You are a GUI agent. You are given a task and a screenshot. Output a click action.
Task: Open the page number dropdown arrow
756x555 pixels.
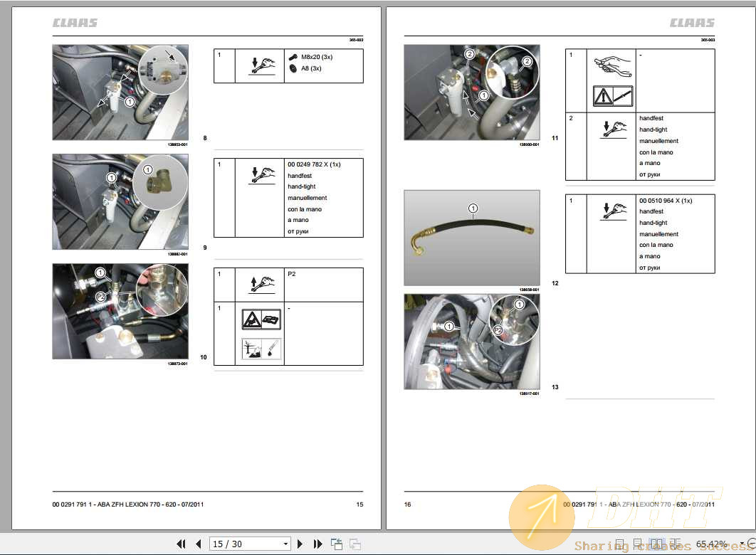pyautogui.click(x=285, y=544)
